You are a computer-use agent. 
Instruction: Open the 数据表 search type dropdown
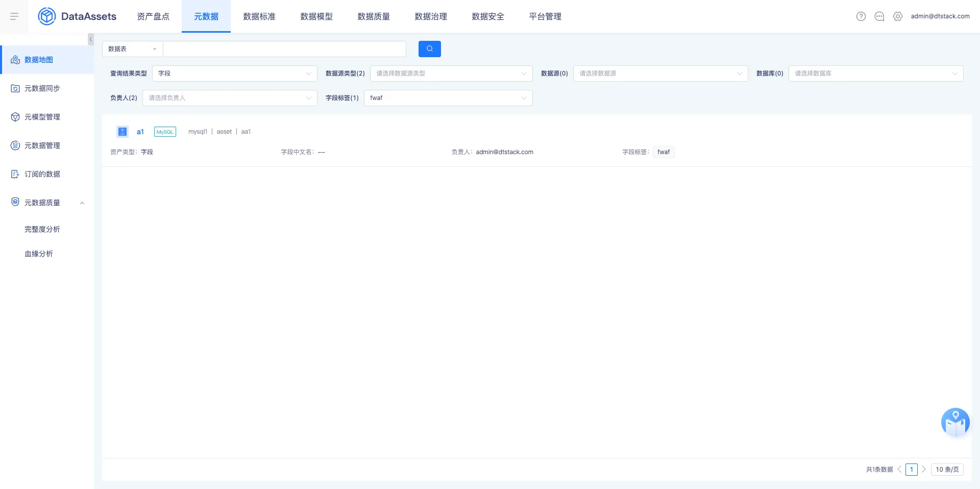[133, 49]
